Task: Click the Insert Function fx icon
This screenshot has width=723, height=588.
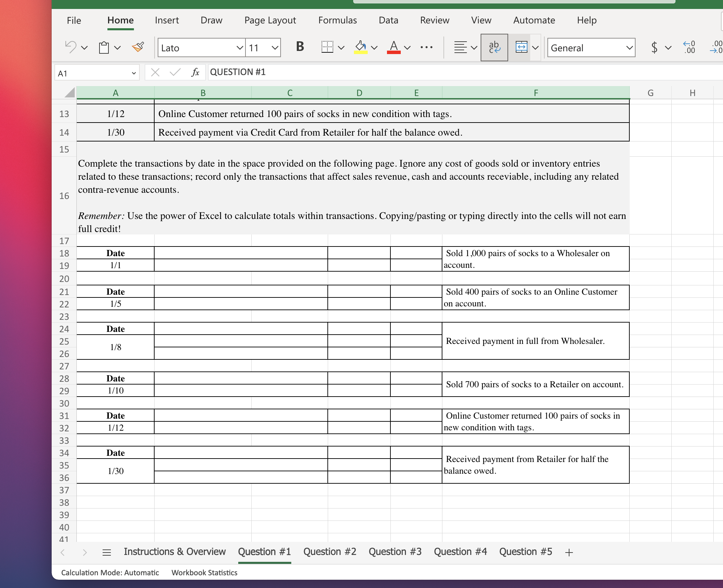Action: coord(195,72)
